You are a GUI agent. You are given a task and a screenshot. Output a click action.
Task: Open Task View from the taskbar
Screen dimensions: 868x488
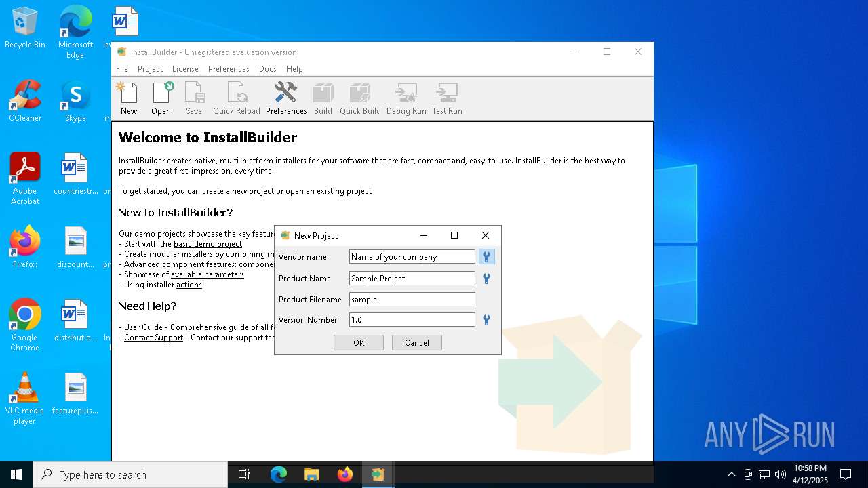244,474
